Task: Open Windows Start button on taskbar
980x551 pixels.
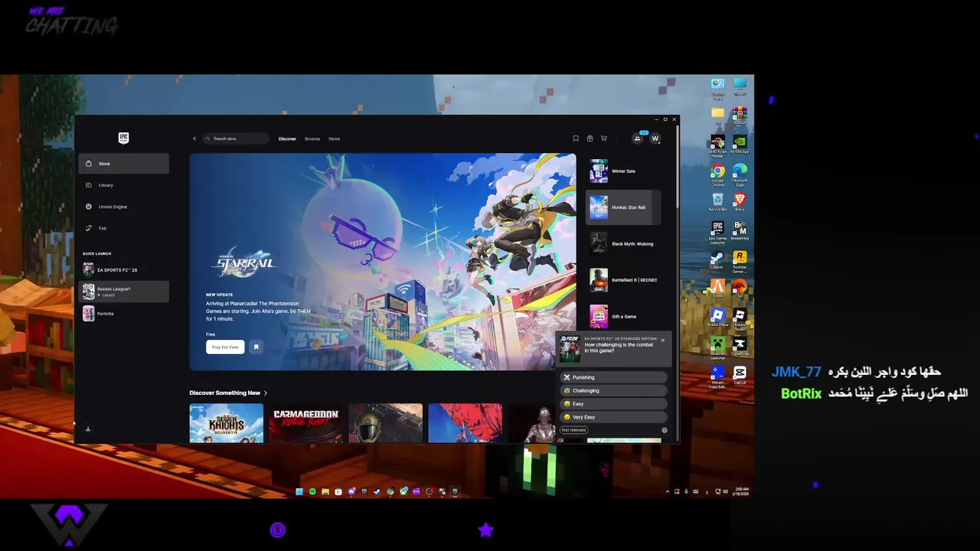Action: tap(299, 491)
